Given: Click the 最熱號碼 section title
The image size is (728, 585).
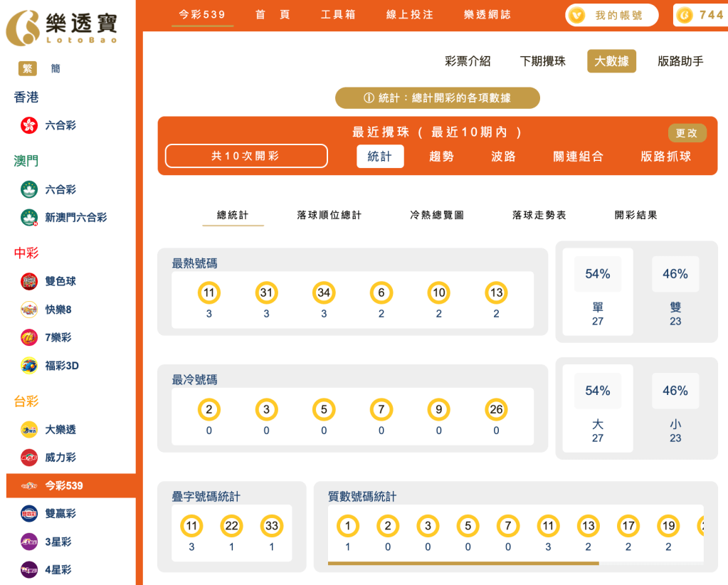Looking at the screenshot, I should tap(194, 264).
